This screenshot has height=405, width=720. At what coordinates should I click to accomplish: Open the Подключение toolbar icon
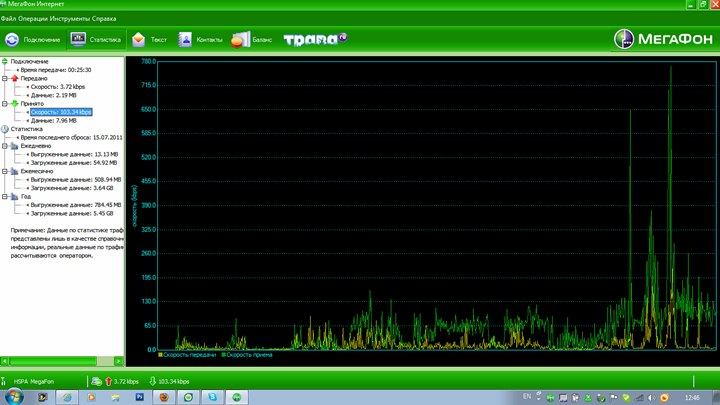pos(12,39)
